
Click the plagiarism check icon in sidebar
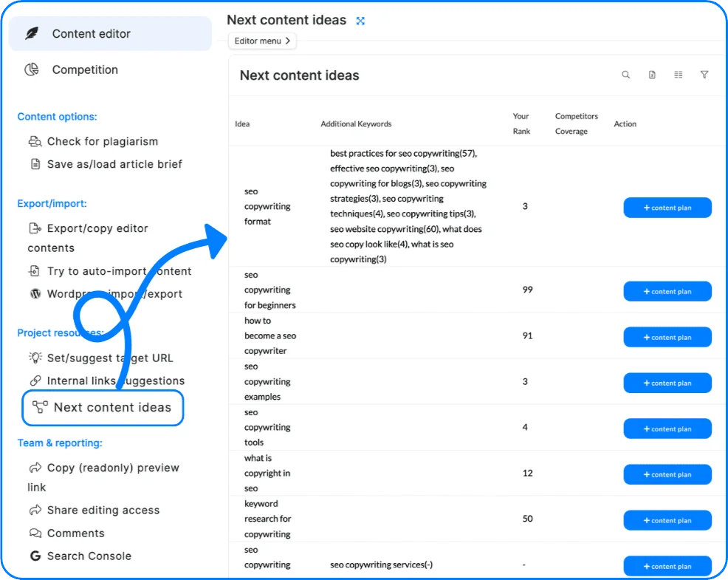pos(34,141)
